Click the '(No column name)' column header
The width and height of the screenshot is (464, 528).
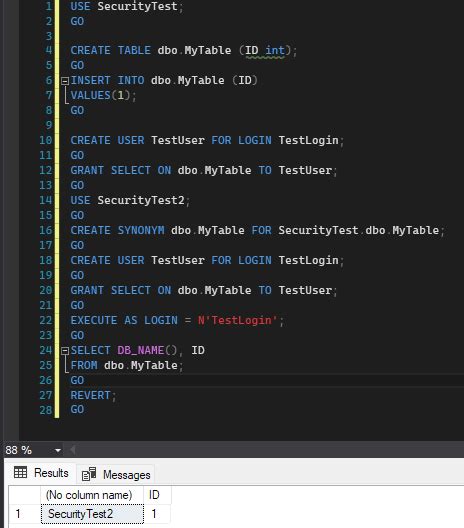92,495
